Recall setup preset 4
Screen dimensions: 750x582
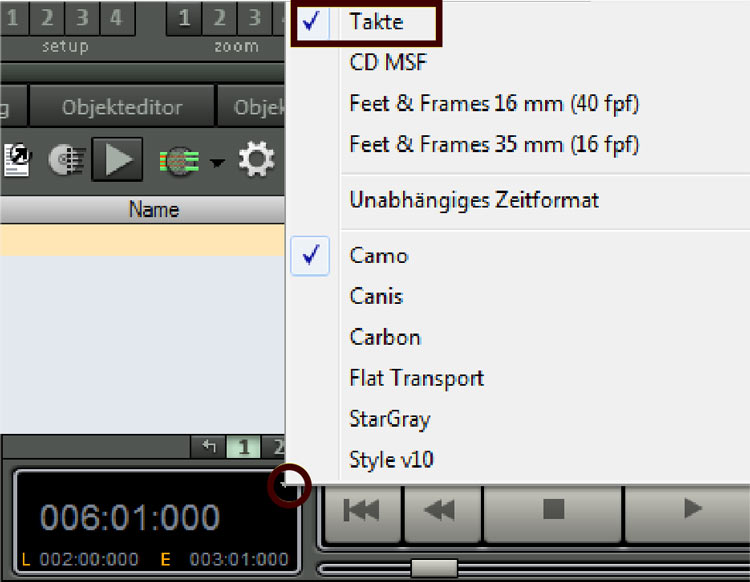(x=117, y=18)
